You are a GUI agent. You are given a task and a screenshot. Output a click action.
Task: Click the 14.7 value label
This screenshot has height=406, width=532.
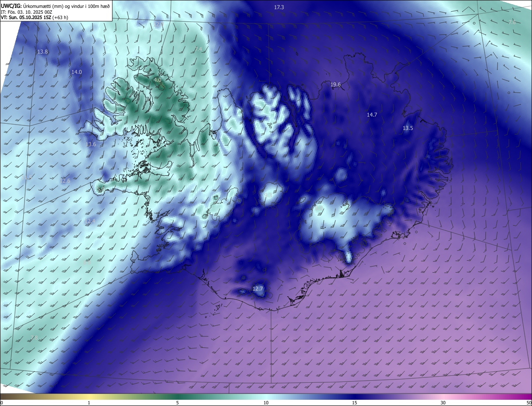[x=372, y=115]
